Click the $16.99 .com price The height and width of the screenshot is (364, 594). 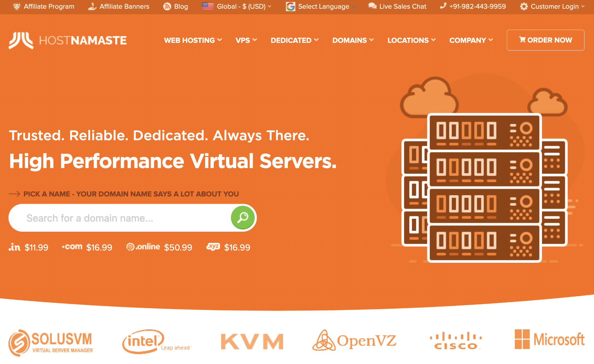click(x=99, y=247)
